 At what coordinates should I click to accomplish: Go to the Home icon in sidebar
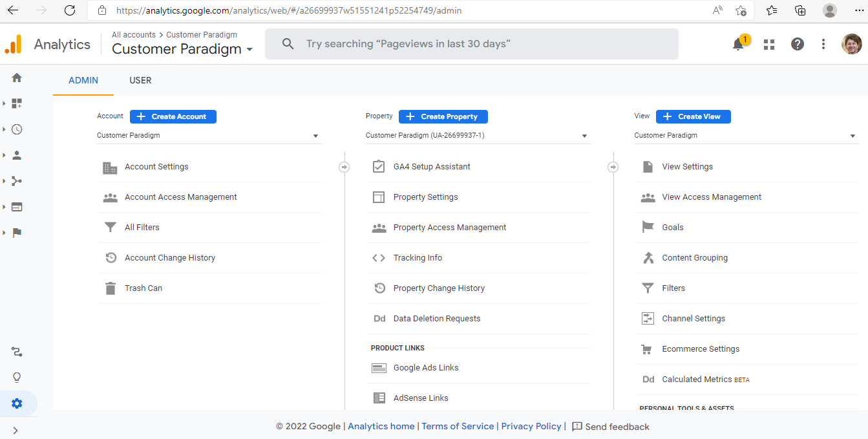[17, 78]
